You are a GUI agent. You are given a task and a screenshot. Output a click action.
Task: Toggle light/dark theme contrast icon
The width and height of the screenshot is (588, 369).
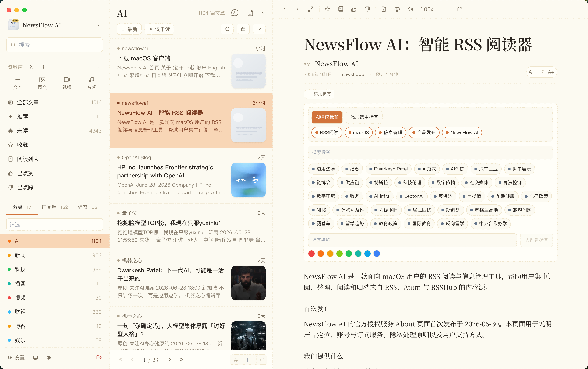pos(49,358)
